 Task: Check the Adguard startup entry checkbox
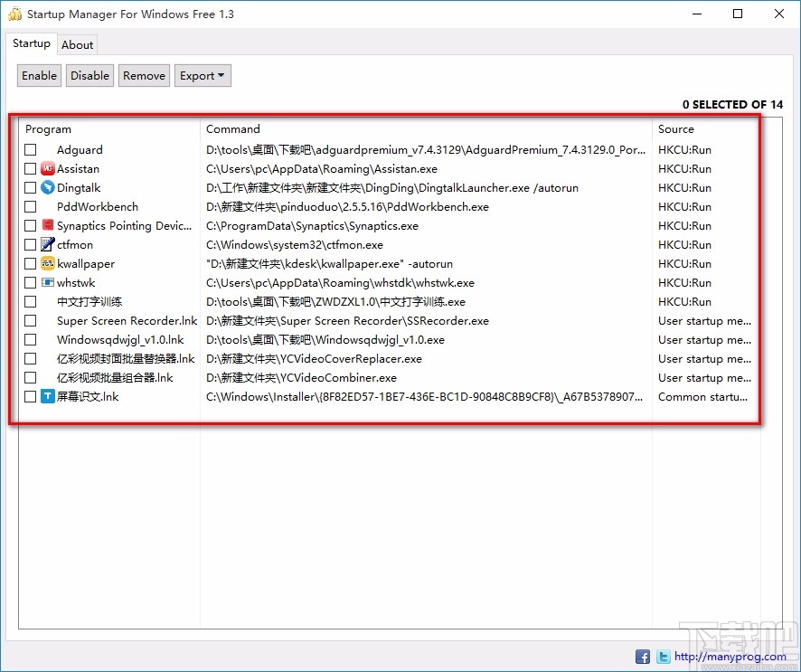[x=30, y=149]
